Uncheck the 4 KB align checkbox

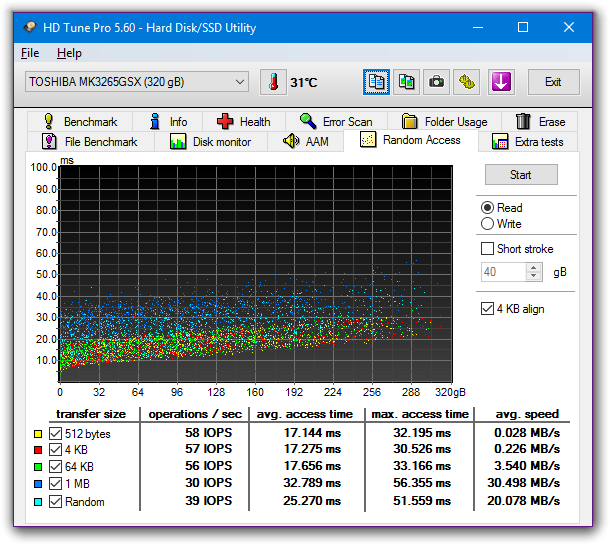click(488, 309)
